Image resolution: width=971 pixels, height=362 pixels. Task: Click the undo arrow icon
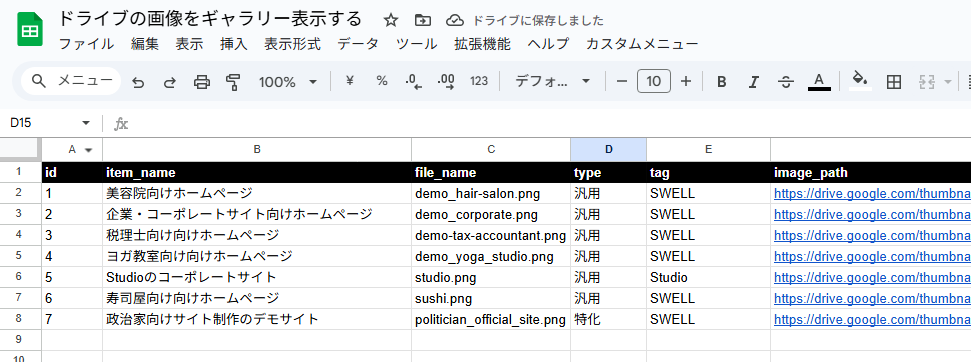138,82
